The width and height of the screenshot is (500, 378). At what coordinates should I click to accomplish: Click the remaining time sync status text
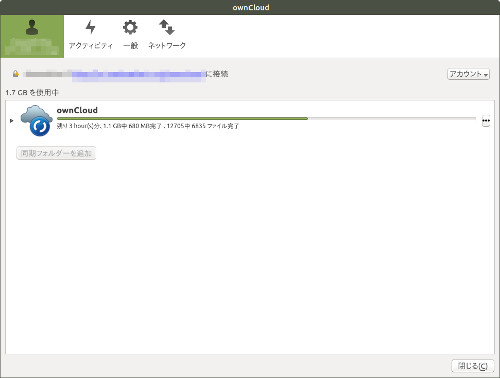[x=148, y=126]
